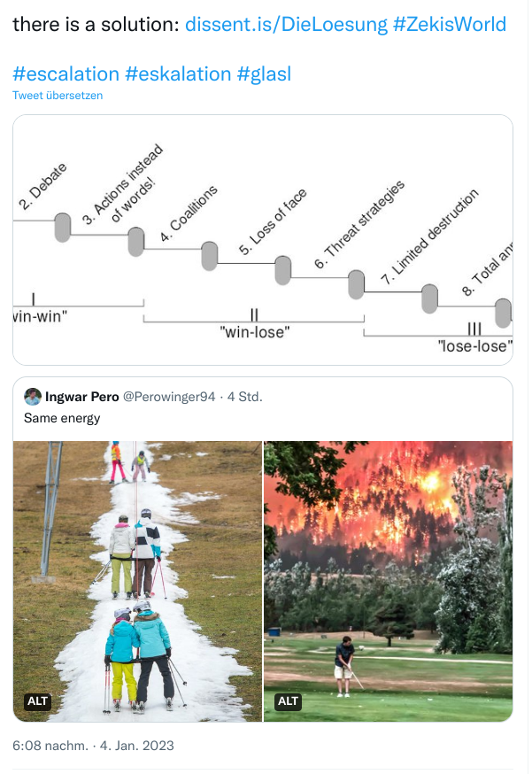The height and width of the screenshot is (774, 532).
Task: Select the #eskalation hashtag
Action: click(x=178, y=74)
